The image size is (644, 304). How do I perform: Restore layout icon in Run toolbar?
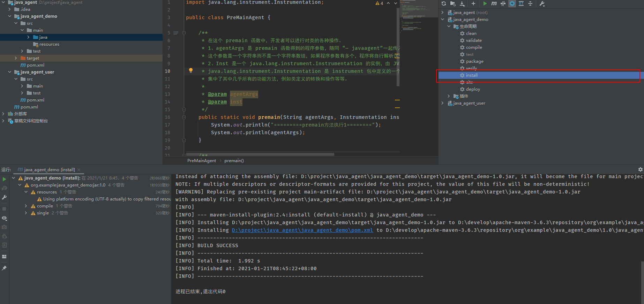coord(4,256)
